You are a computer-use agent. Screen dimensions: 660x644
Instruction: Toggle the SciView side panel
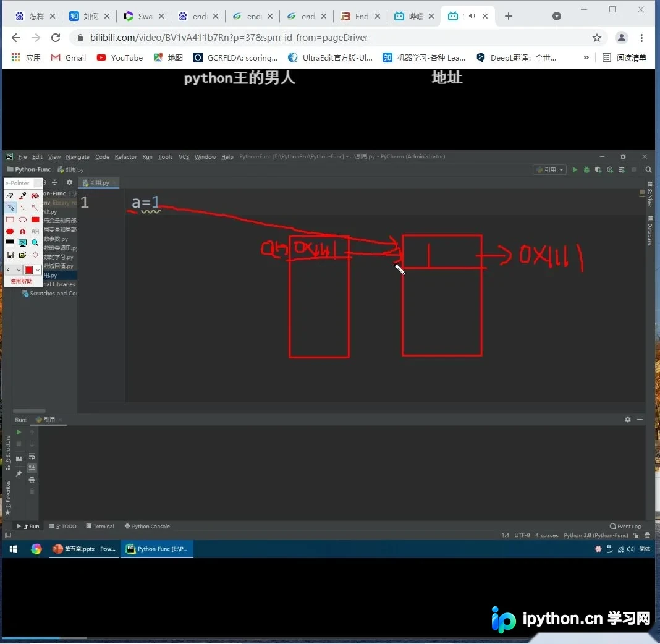point(650,194)
